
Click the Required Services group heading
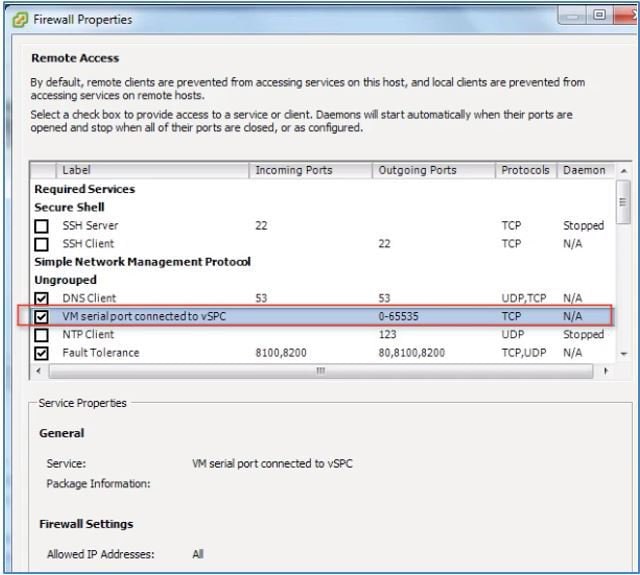(84, 189)
